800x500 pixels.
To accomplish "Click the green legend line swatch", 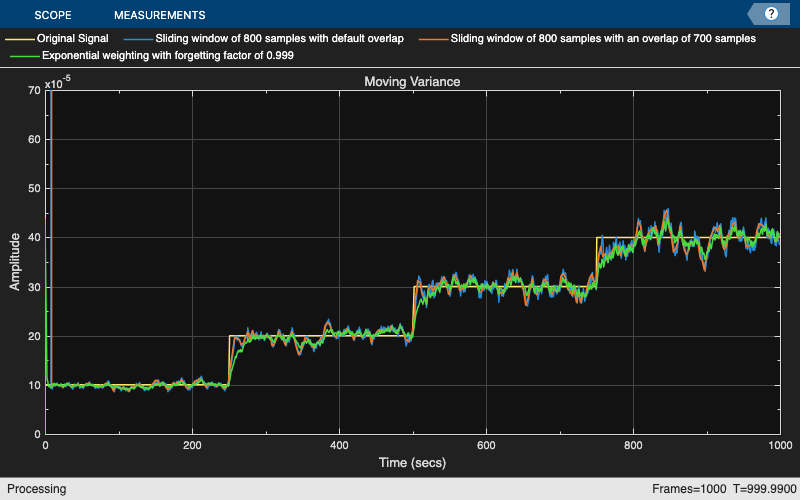I will pos(25,56).
